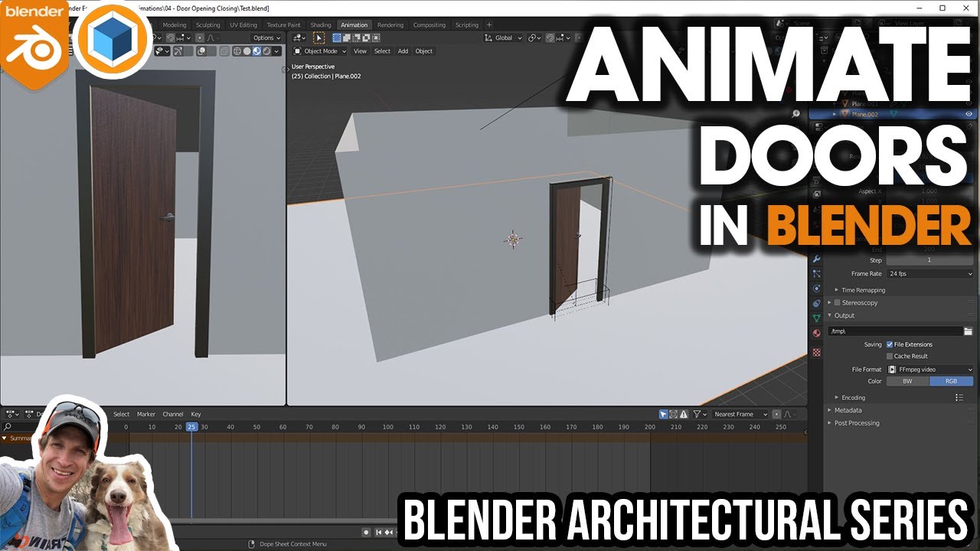
Task: Open the Object Constraints properties tab
Action: tap(816, 304)
